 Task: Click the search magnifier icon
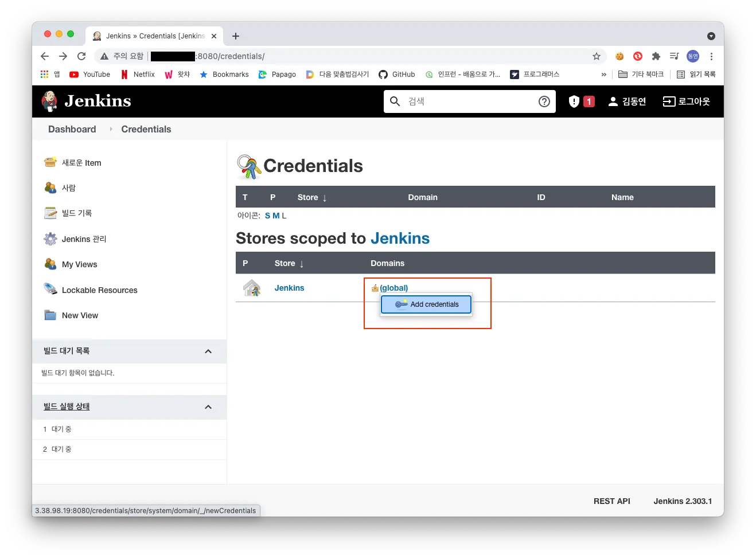click(395, 101)
